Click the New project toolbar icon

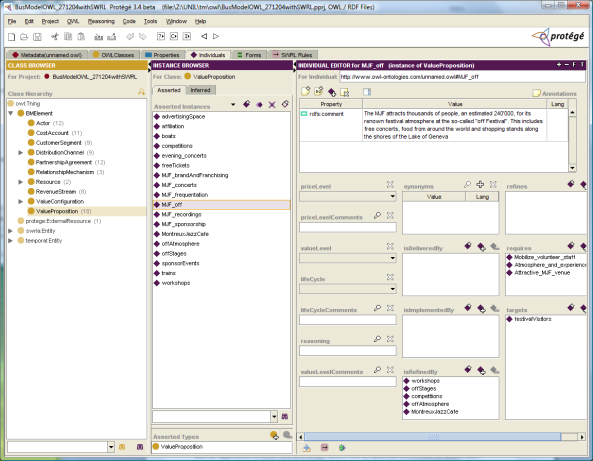[x=12, y=37]
